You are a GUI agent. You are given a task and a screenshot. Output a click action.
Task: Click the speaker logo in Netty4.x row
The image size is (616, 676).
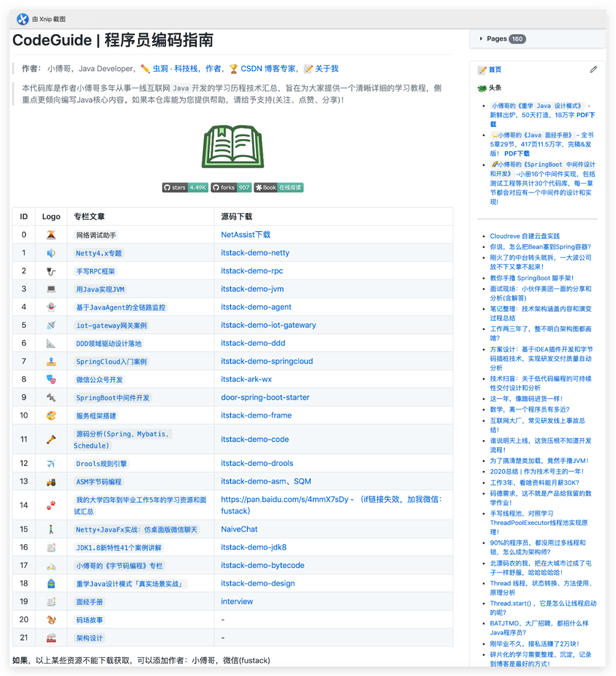pyautogui.click(x=51, y=253)
